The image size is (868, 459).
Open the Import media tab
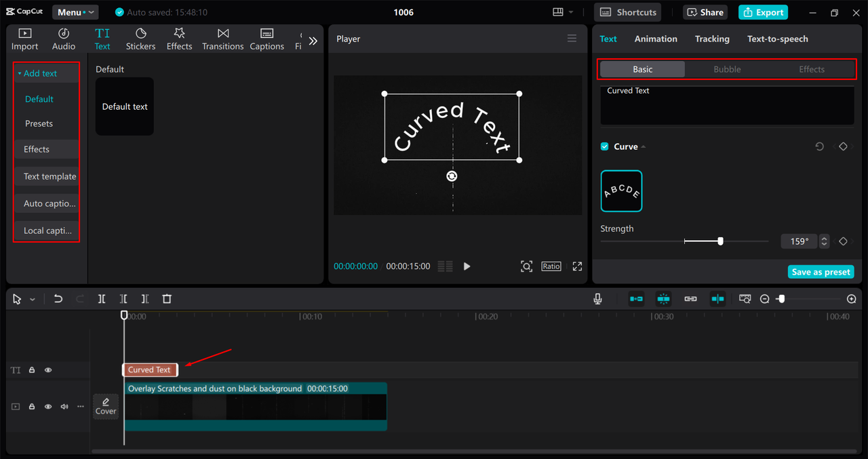tap(24, 39)
